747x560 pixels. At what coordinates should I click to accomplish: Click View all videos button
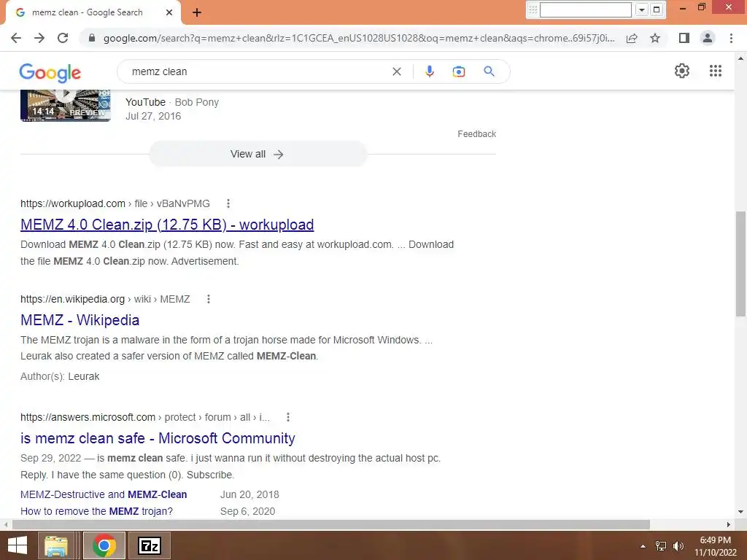258,154
